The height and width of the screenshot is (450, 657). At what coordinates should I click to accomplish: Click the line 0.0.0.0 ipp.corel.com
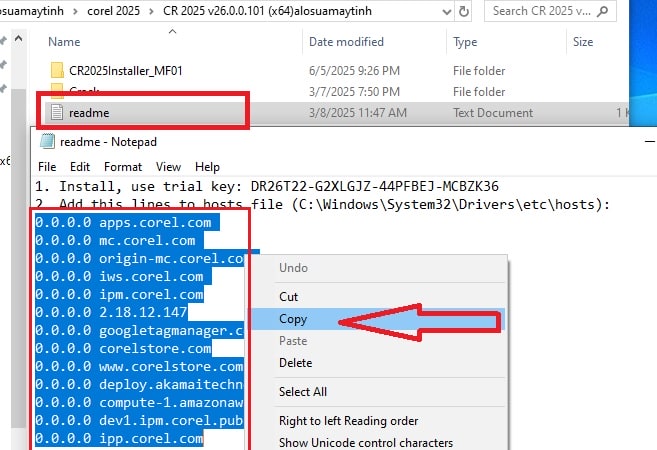point(119,439)
